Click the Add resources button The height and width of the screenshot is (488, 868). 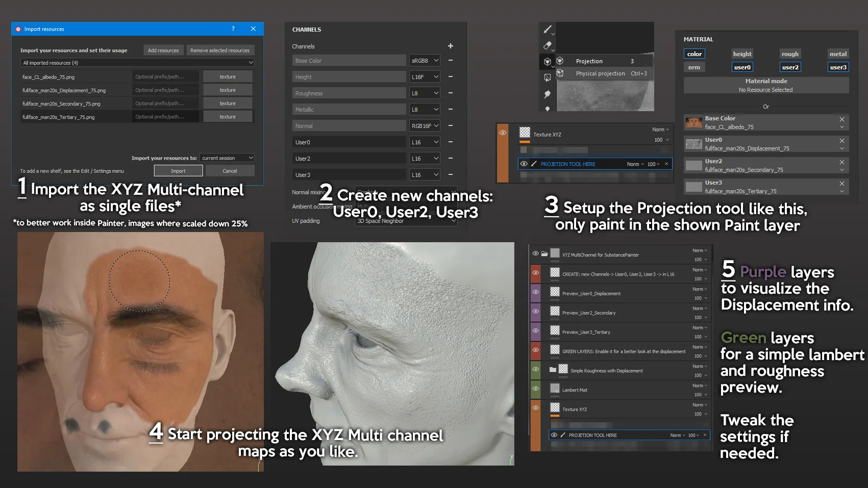163,50
